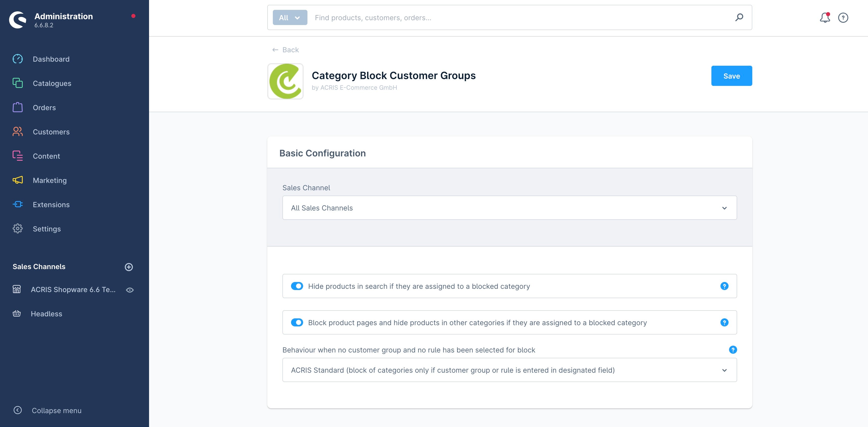Add a new sales channel plus icon
The image size is (868, 427).
tap(129, 267)
